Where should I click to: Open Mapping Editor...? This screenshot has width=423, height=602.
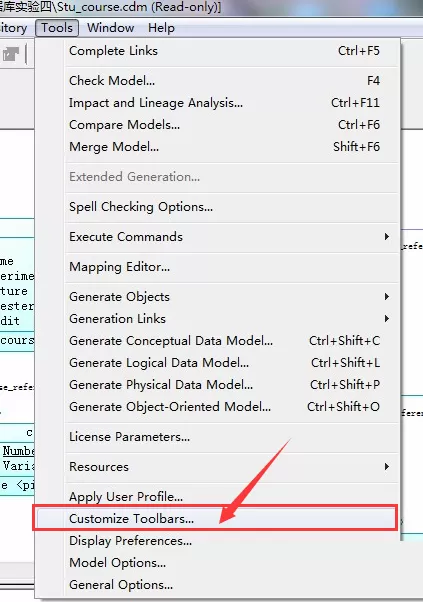coord(217,267)
